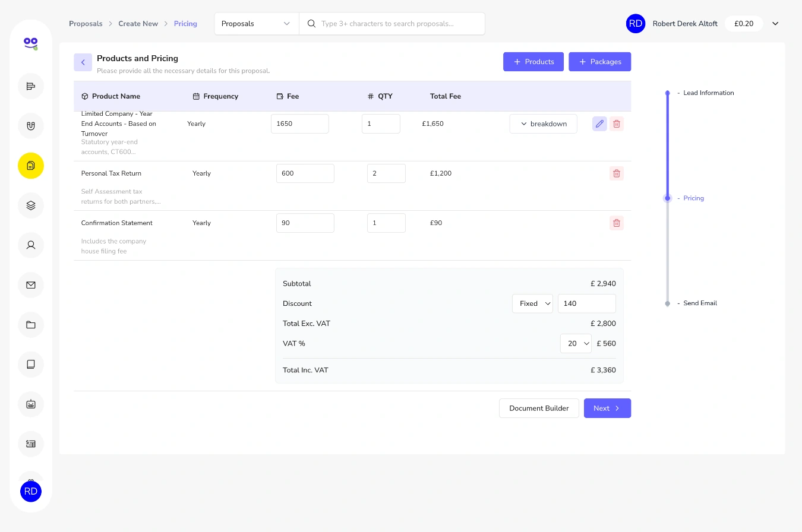Click the Confirmation Statement fee field 90

tap(305, 223)
